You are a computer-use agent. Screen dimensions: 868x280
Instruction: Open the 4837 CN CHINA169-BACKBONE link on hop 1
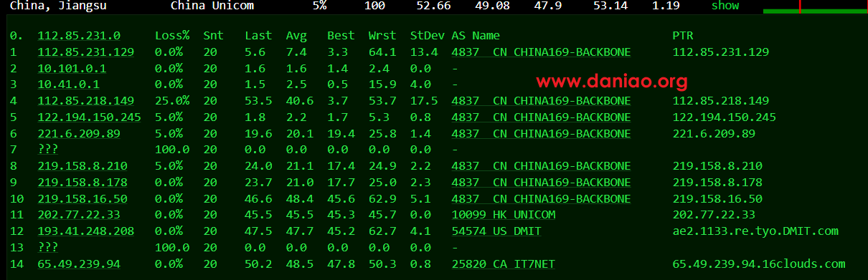click(541, 52)
